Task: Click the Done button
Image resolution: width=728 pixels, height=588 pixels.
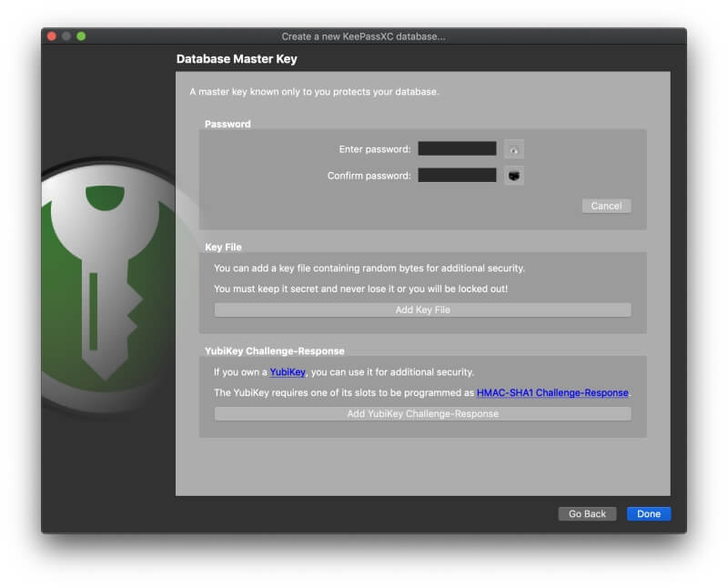Action: [649, 513]
